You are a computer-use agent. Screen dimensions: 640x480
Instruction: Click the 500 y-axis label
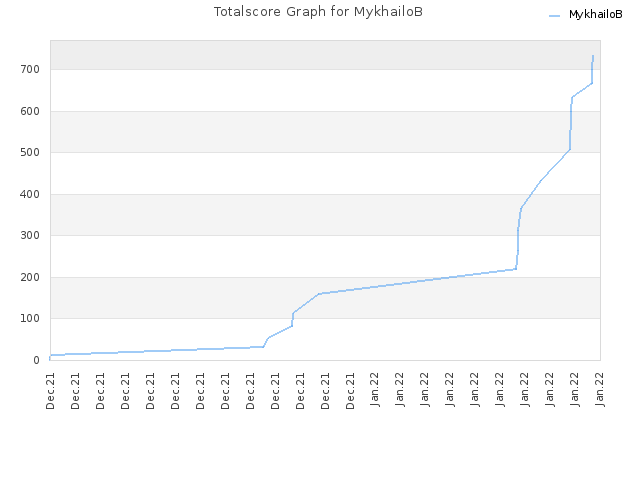point(30,152)
